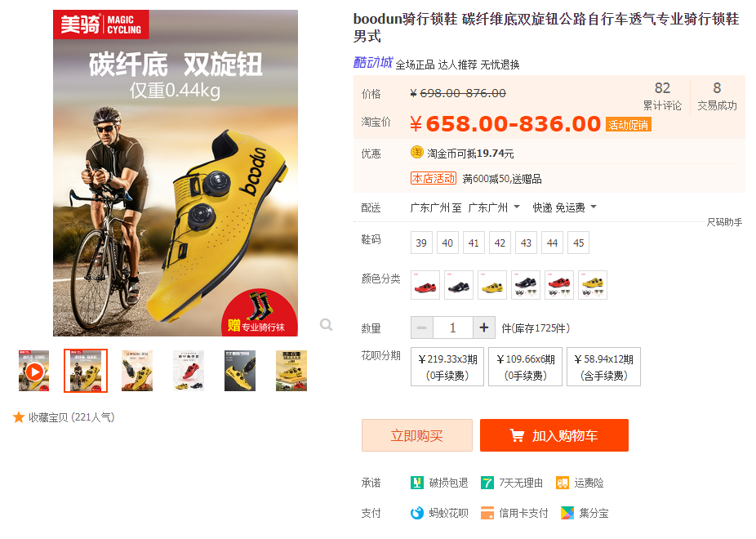Click the 蚂蚁花呗 payment icon
This screenshot has width=756, height=539.
pyautogui.click(x=417, y=513)
